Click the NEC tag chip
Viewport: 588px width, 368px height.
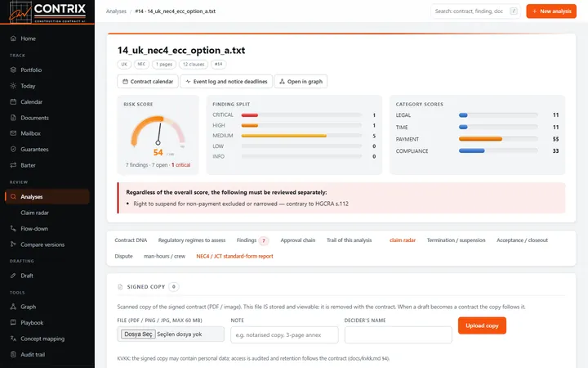click(141, 65)
